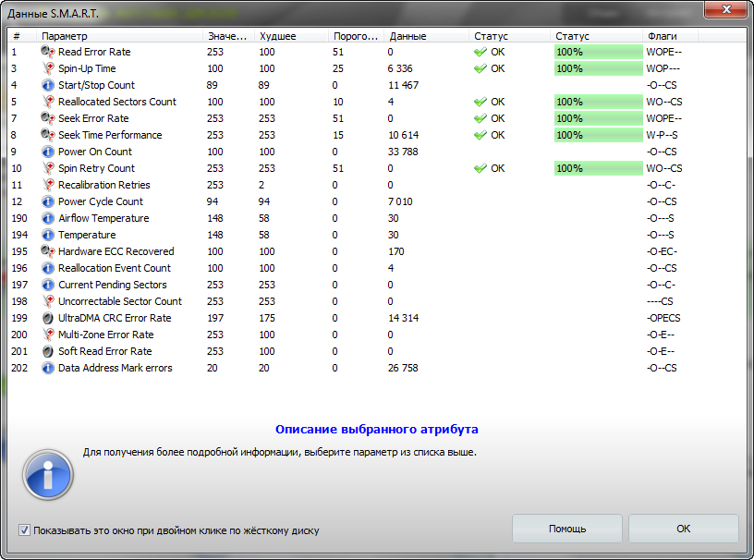Select the Data Address Mark errors row

[x=115, y=368]
